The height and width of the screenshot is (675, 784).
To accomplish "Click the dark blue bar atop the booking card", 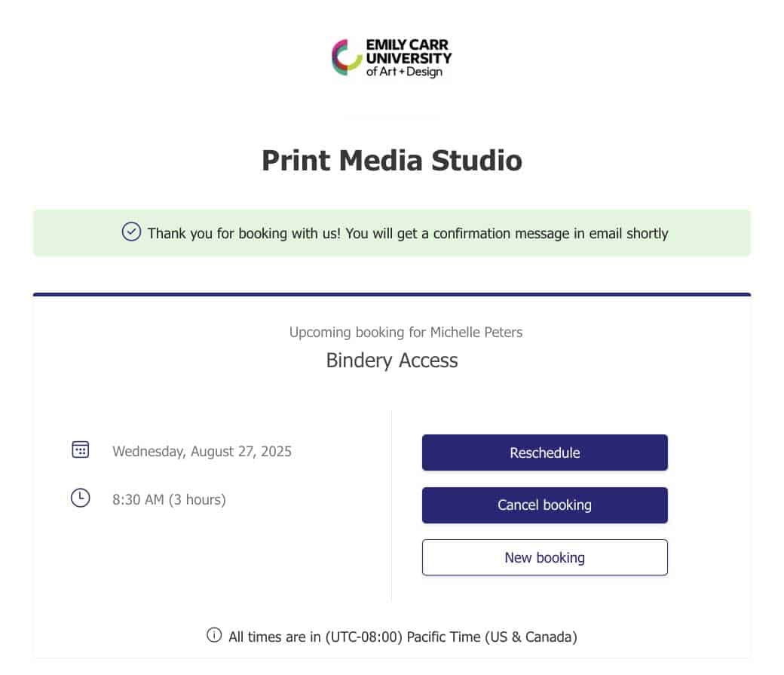I will pyautogui.click(x=392, y=294).
